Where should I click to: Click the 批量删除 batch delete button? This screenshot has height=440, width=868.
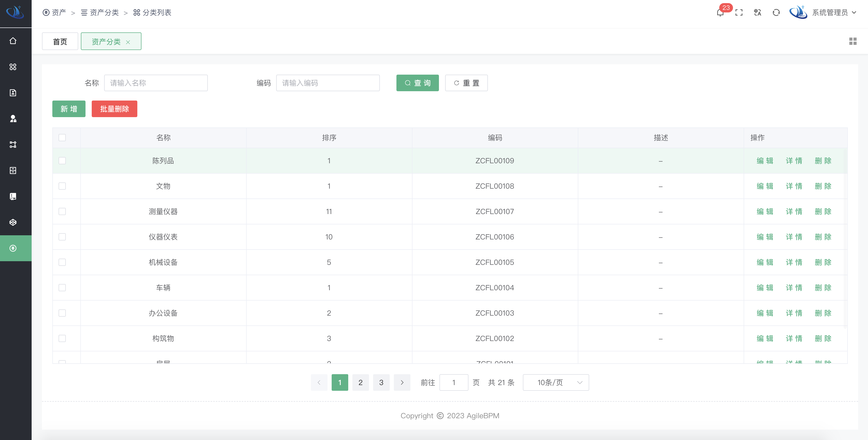(x=114, y=109)
